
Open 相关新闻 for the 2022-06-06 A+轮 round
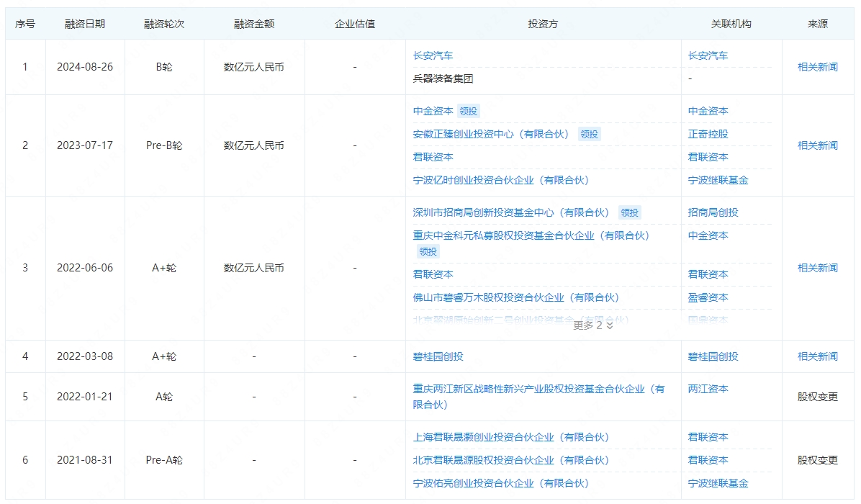pyautogui.click(x=818, y=268)
